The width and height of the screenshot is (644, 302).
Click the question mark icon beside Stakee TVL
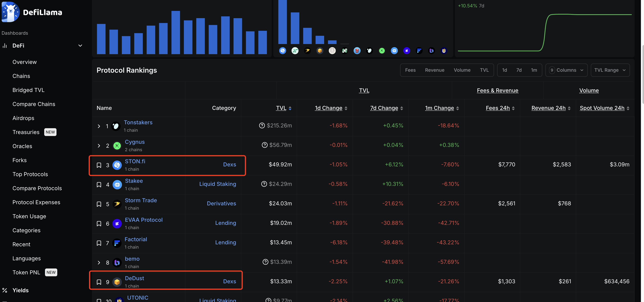tap(264, 184)
